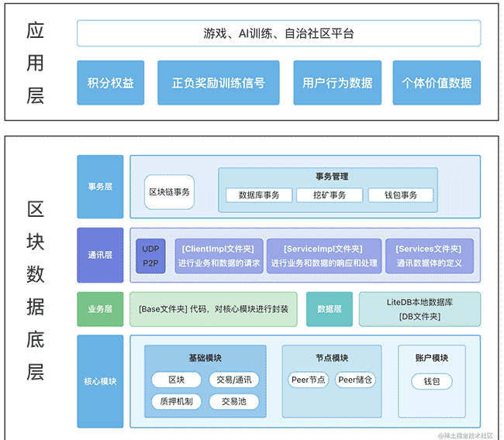Click the [Services文件夹] block
This screenshot has height=440, width=504.
pos(430,256)
